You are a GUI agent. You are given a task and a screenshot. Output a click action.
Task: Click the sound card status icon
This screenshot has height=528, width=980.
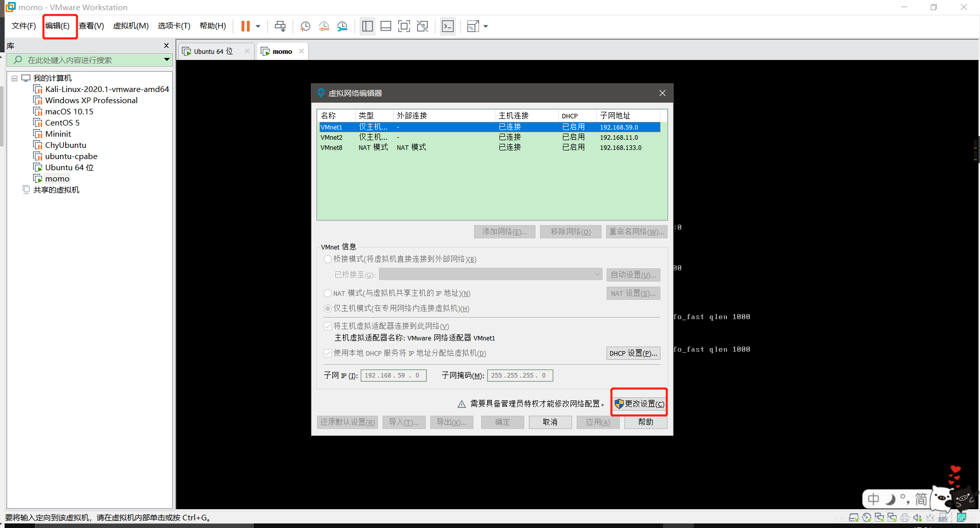tap(918, 518)
